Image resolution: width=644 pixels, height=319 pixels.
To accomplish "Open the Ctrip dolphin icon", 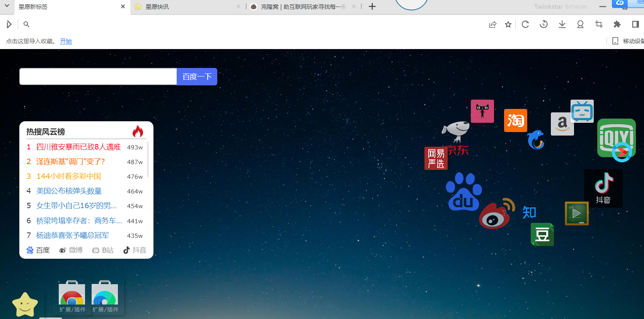I will pos(536,140).
